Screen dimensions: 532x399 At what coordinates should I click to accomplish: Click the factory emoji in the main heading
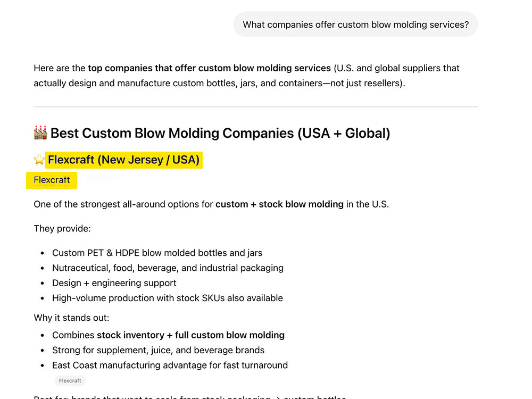point(40,132)
